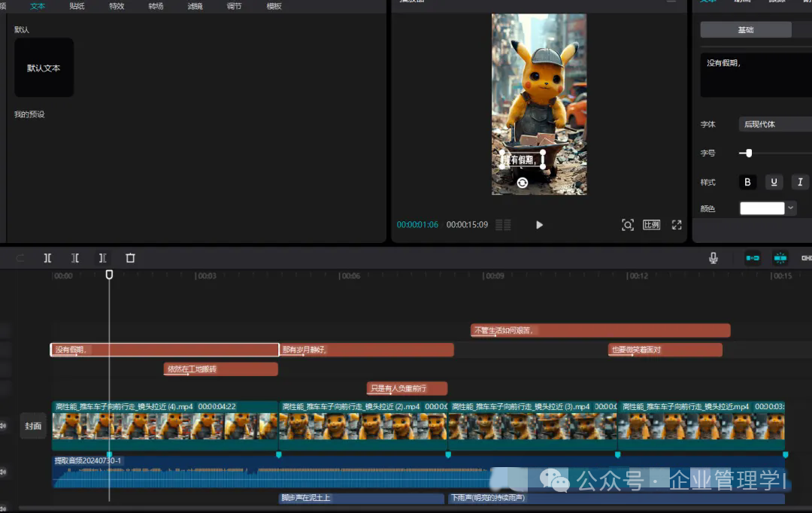Click the cyan marker after clip (3)
The width and height of the screenshot is (812, 513).
(x=618, y=454)
